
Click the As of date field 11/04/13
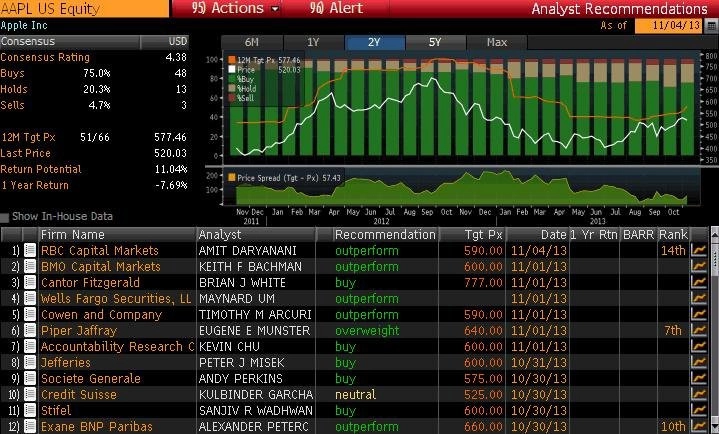click(669, 25)
